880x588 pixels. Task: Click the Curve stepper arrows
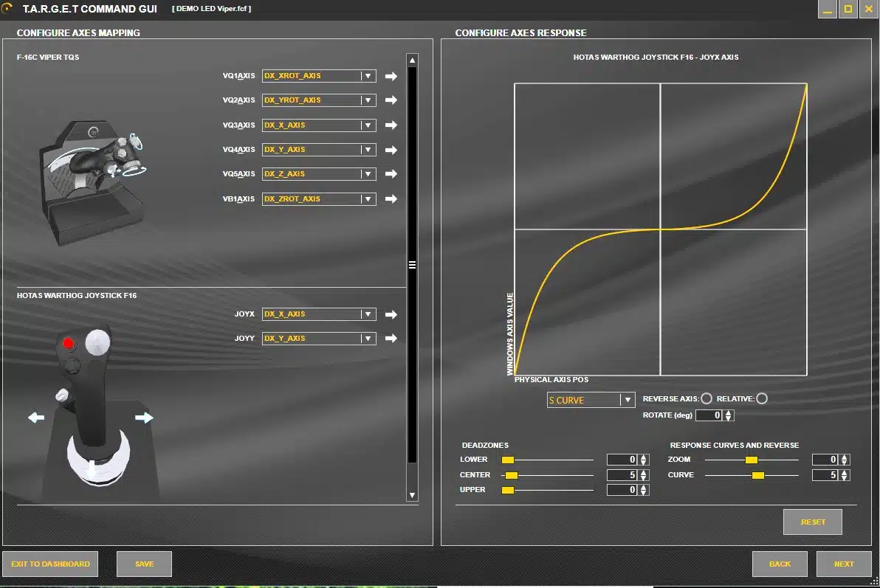[844, 475]
